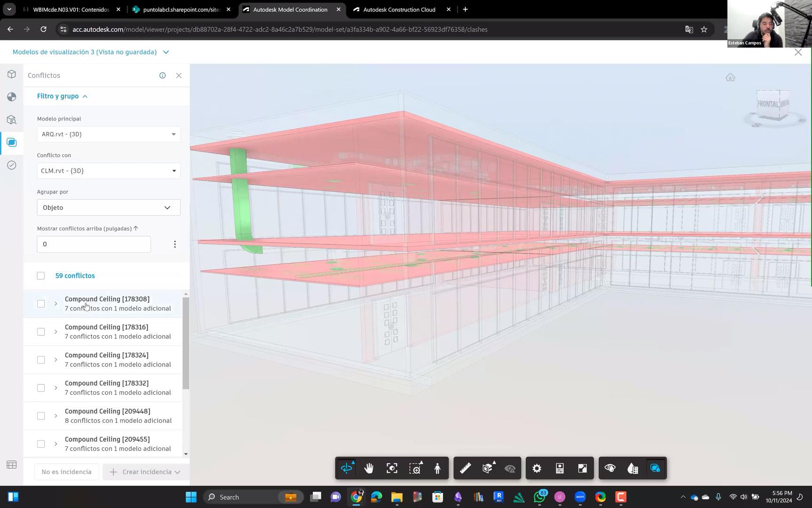The image size is (812, 508).
Task: Activate the Pan hand tool
Action: click(x=369, y=468)
